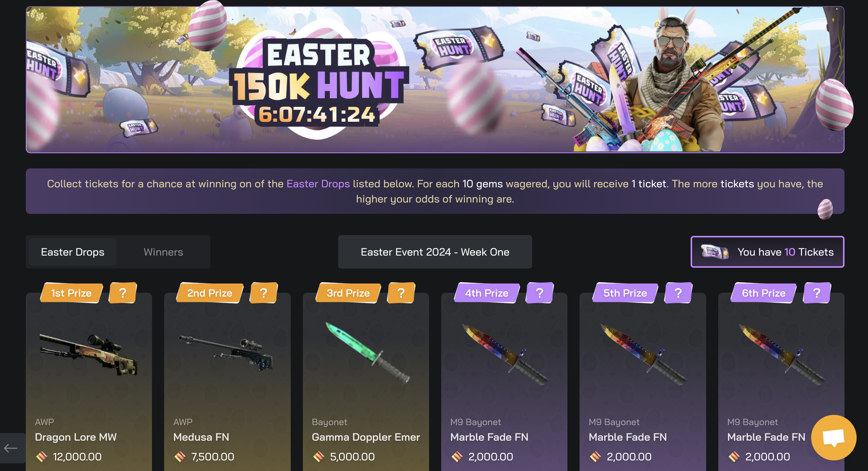This screenshot has width=868, height=471.
Task: Follow the Easter Drops link in description
Action: coord(318,184)
